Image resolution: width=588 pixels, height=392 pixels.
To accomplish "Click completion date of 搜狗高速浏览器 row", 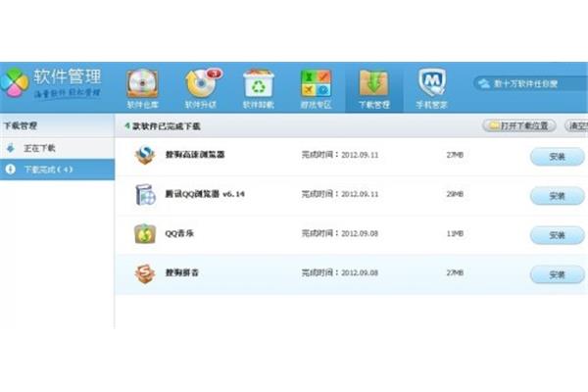I will [x=340, y=155].
